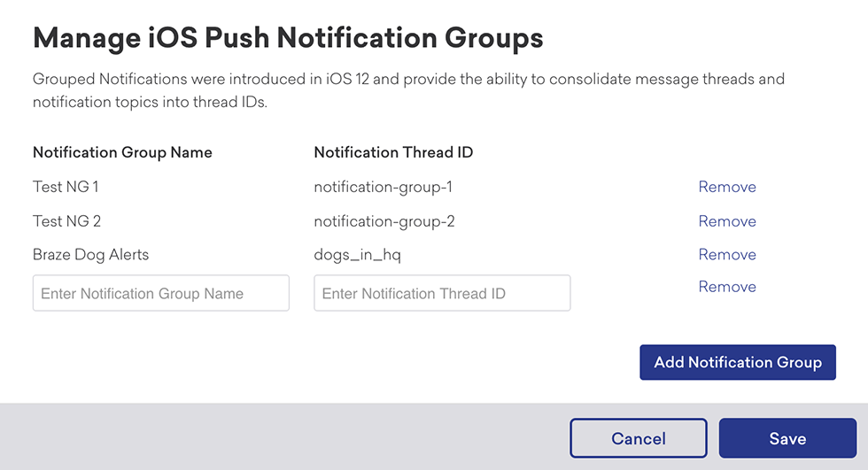This screenshot has height=470, width=868.
Task: Click the notification-group-1 thread ID
Action: (383, 187)
